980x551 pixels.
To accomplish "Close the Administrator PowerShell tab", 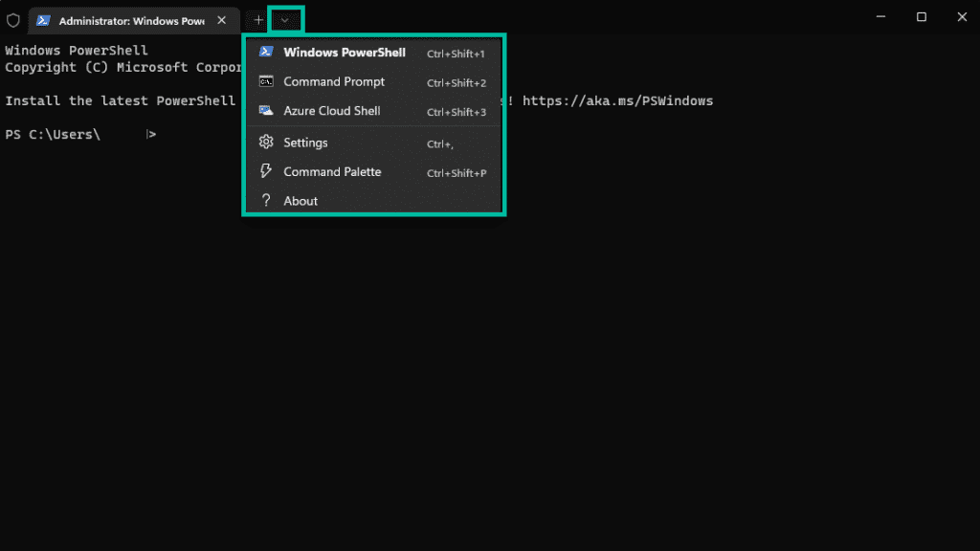I will [x=221, y=19].
